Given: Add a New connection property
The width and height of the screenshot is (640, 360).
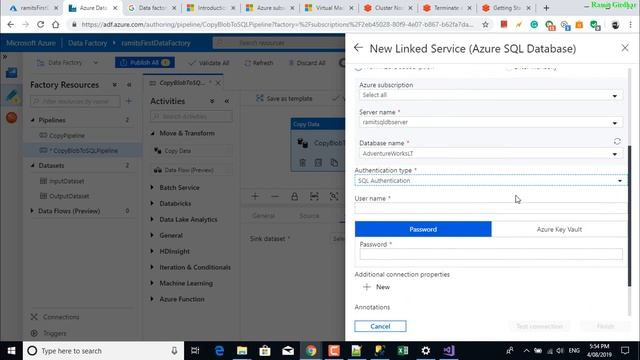Looking at the screenshot, I should [376, 287].
